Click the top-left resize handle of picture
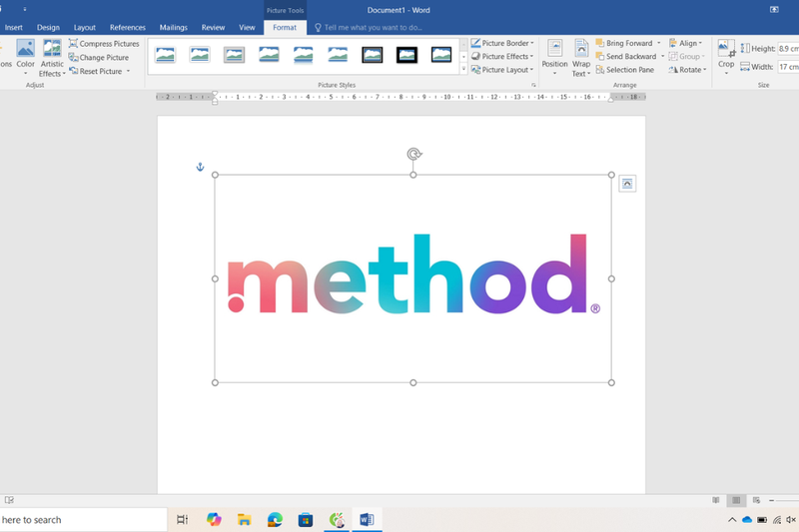Screen dimensions: 799x532 [x=215, y=175]
